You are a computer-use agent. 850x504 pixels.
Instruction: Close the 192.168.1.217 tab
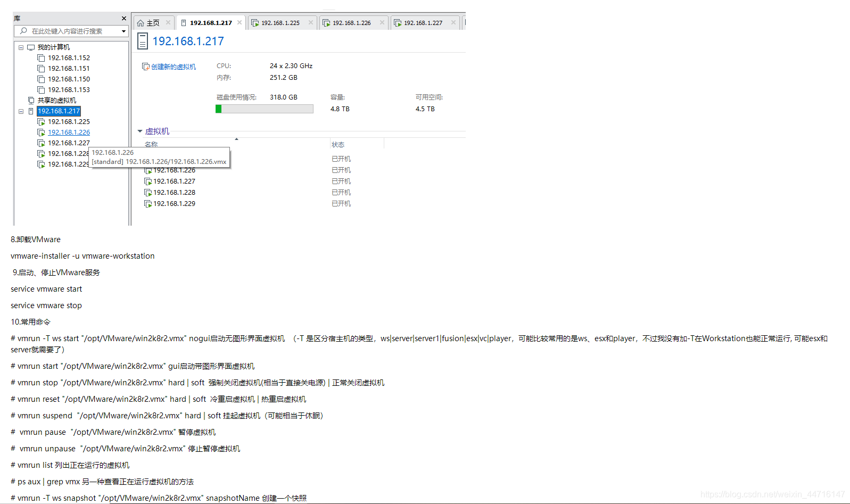tap(240, 22)
